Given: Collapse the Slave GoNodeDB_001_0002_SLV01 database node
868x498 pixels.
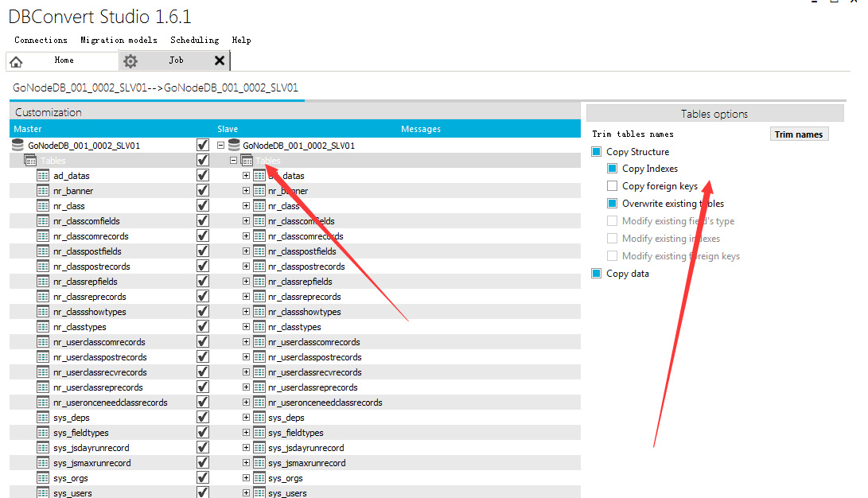Looking at the screenshot, I should click(220, 146).
